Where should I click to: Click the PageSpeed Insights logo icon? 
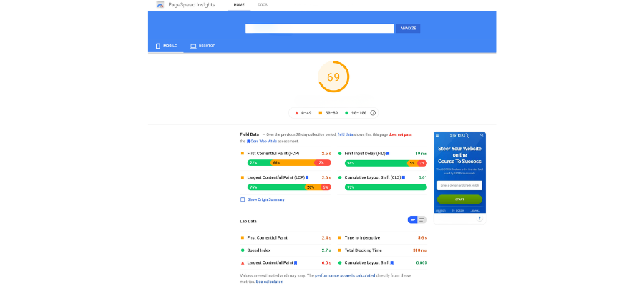coord(160,5)
